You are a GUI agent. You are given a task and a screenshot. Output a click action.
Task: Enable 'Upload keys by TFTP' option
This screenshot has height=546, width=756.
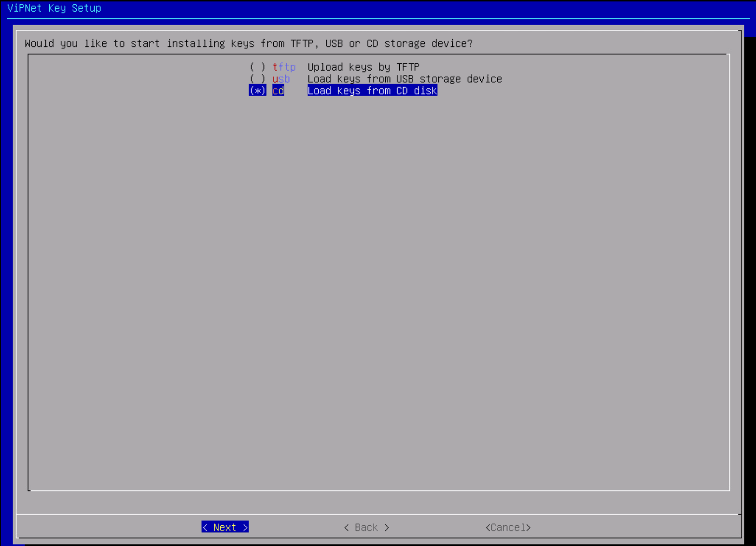click(x=364, y=67)
